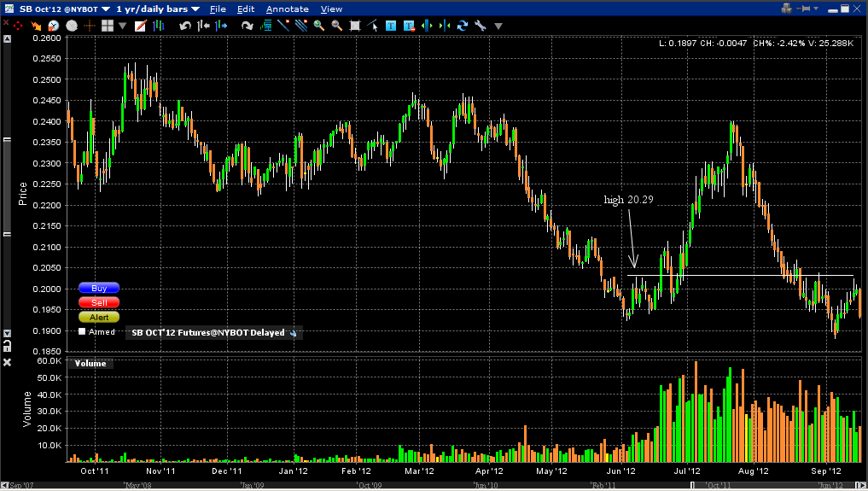Screen dimensions: 868x491
Task: Click the blue expand horizontal arrows icon
Action: (426, 26)
